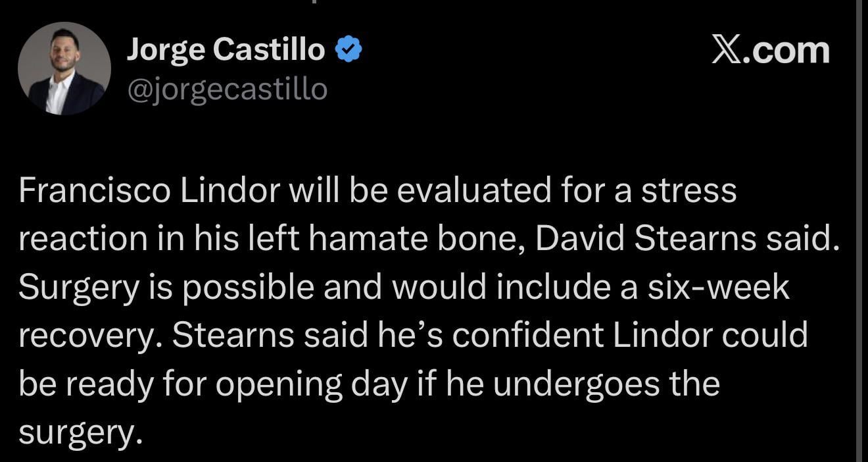Open Jorge Castillo's verification checkmark details
This screenshot has width=868, height=462.
349,47
